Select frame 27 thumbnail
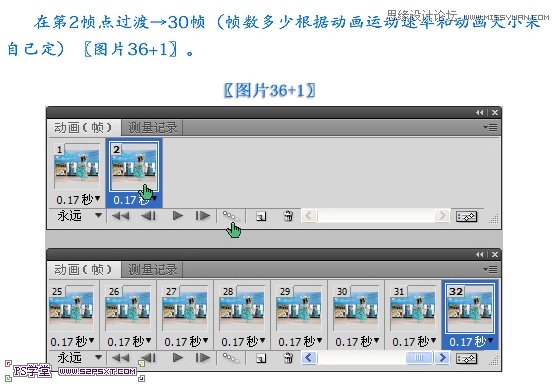This screenshot has width=560, height=387. tap(185, 308)
